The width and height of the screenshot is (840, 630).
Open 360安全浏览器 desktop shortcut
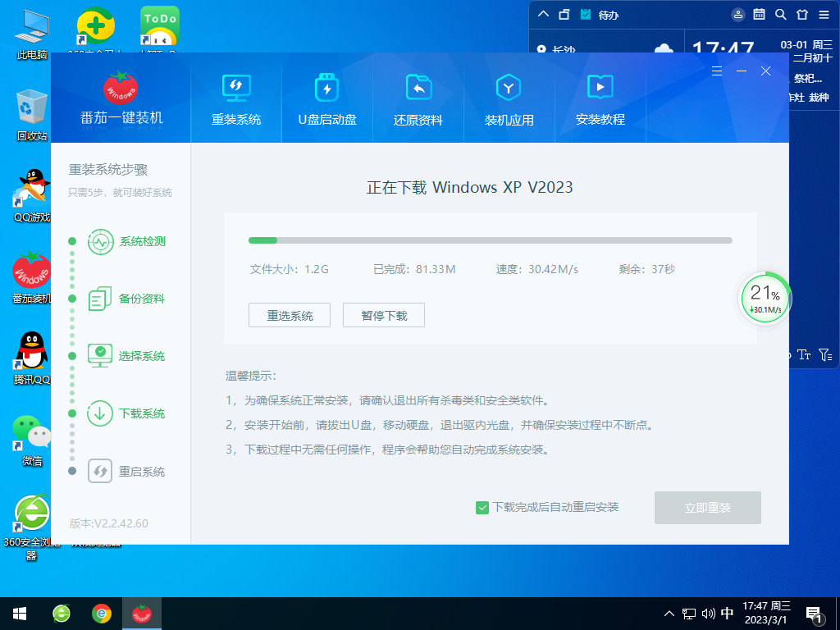click(32, 527)
